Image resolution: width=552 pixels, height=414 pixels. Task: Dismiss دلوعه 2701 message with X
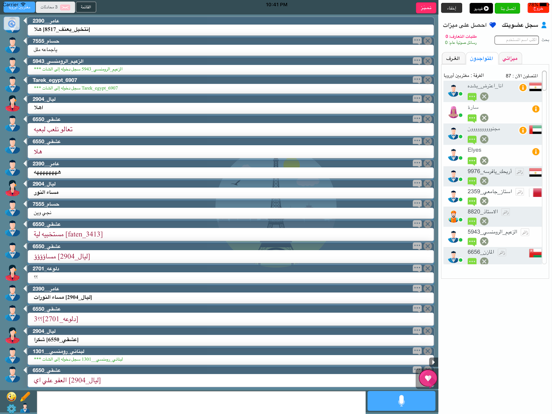(x=428, y=268)
